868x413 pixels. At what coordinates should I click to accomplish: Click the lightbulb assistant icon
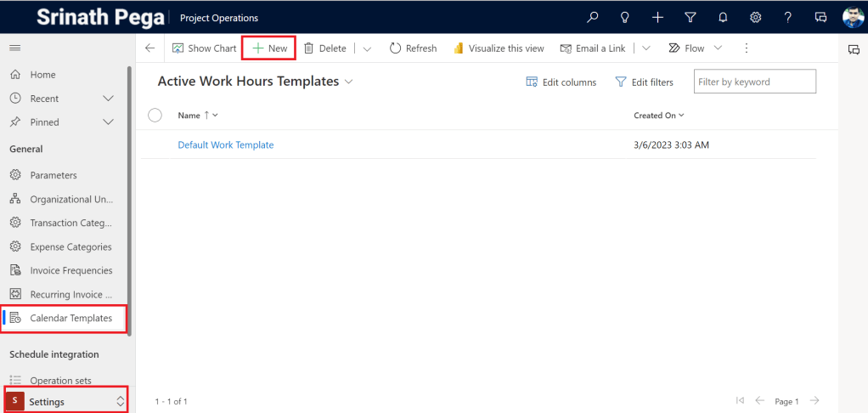click(x=625, y=17)
